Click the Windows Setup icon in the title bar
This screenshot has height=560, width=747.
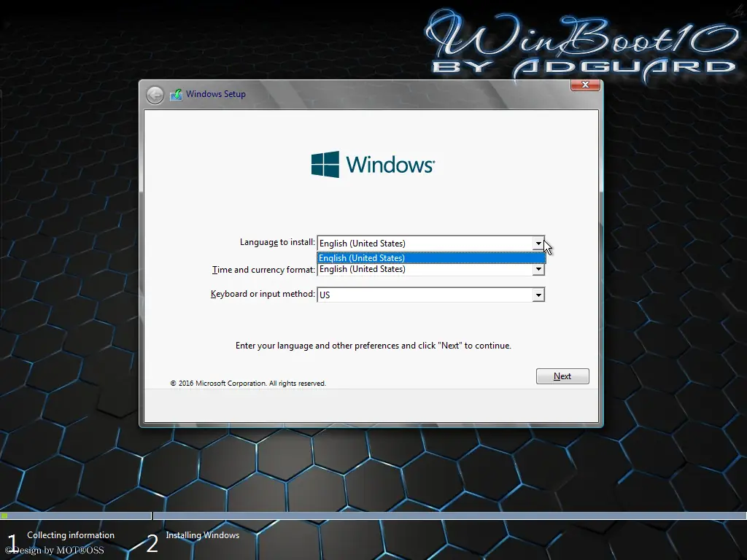tap(176, 94)
